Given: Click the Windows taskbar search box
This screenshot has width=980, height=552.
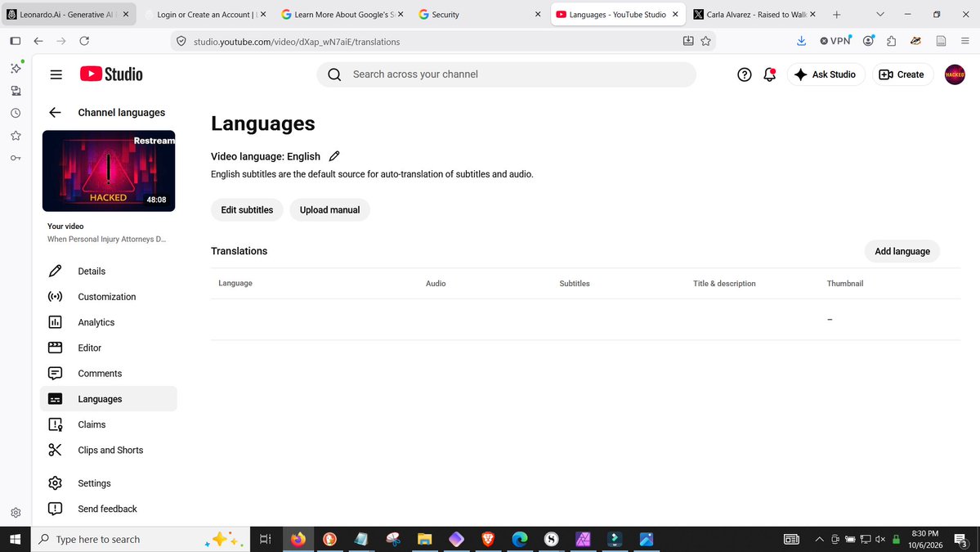Looking at the screenshot, I should coord(140,539).
